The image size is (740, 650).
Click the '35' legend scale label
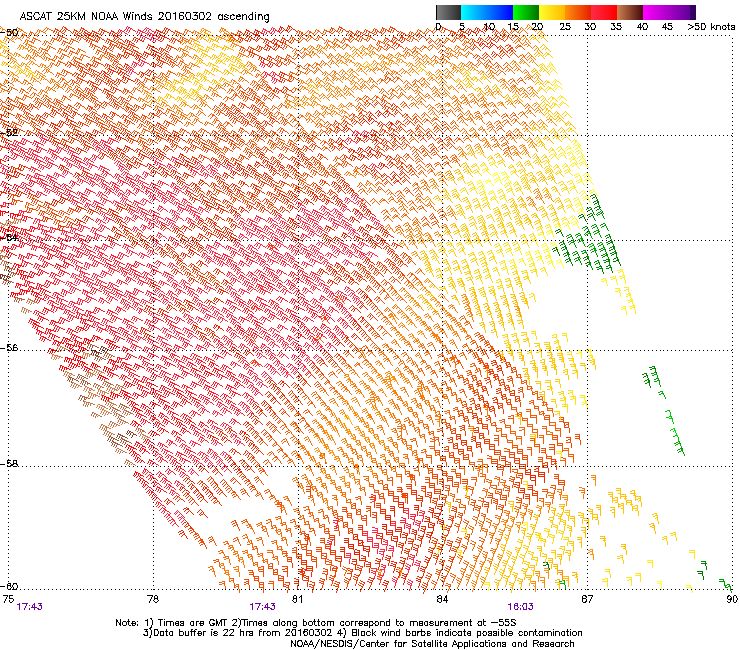616,27
